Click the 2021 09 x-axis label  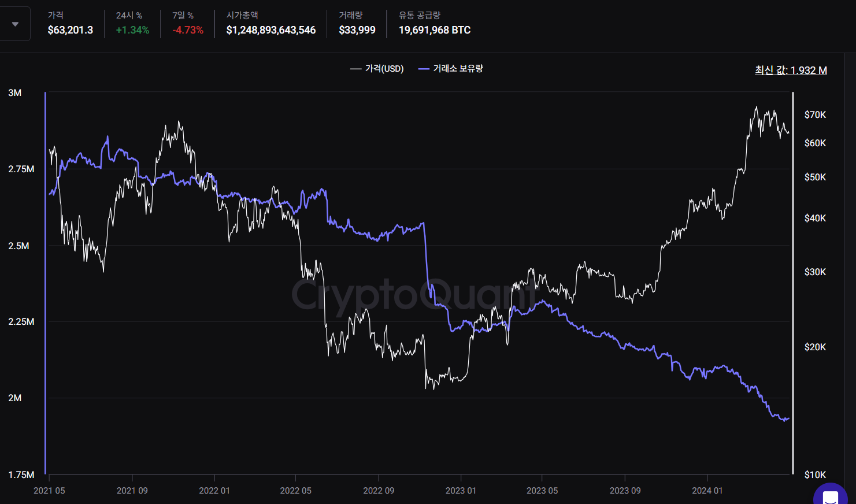pos(132,491)
